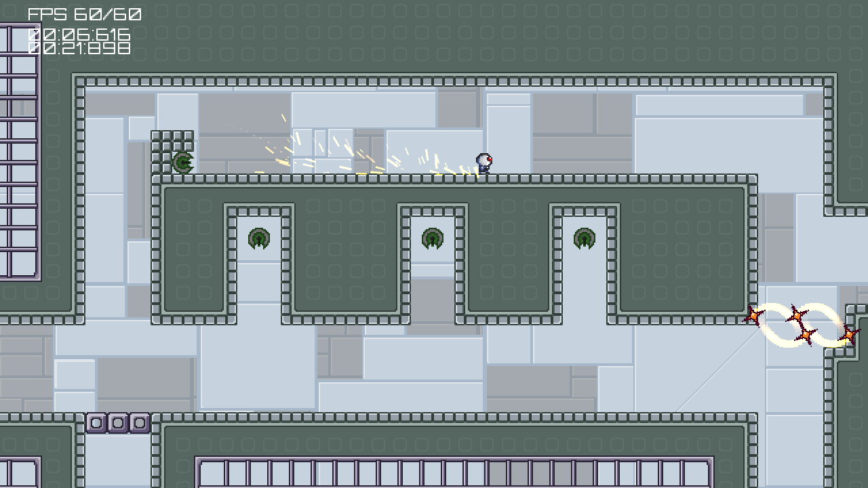Screen dimensions: 868x488
Task: Click the lower-middle spiked star in the chain
Action: point(806,335)
